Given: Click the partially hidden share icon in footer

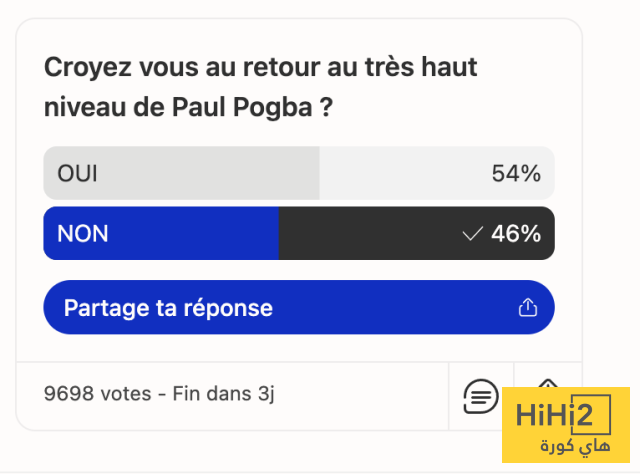Looking at the screenshot, I should pos(547,383).
